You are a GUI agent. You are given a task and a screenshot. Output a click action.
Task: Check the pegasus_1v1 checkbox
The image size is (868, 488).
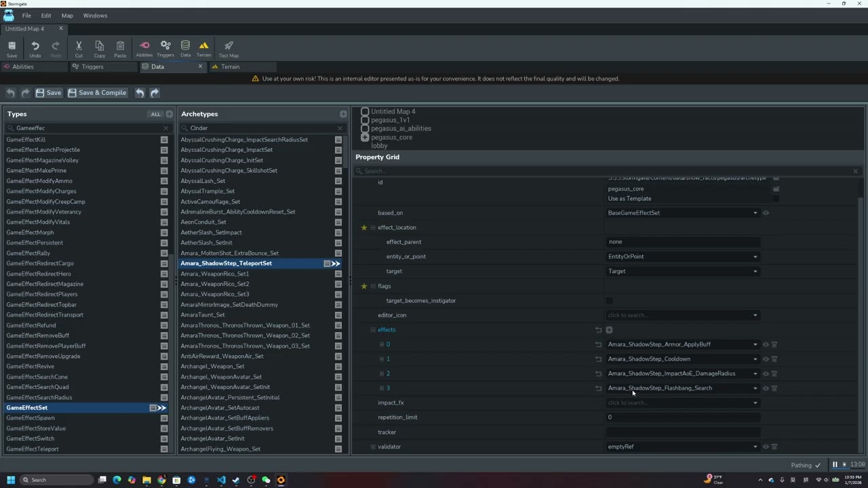[365, 120]
